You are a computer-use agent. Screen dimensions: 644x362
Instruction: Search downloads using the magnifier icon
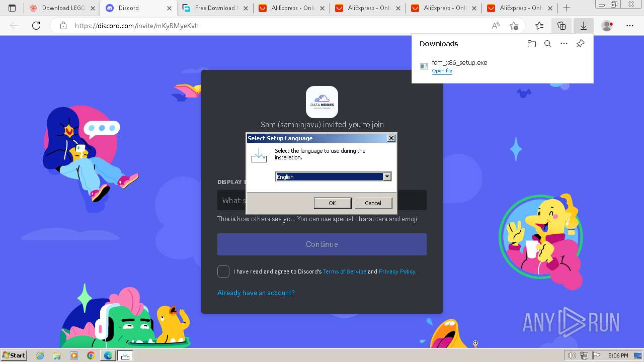[548, 44]
